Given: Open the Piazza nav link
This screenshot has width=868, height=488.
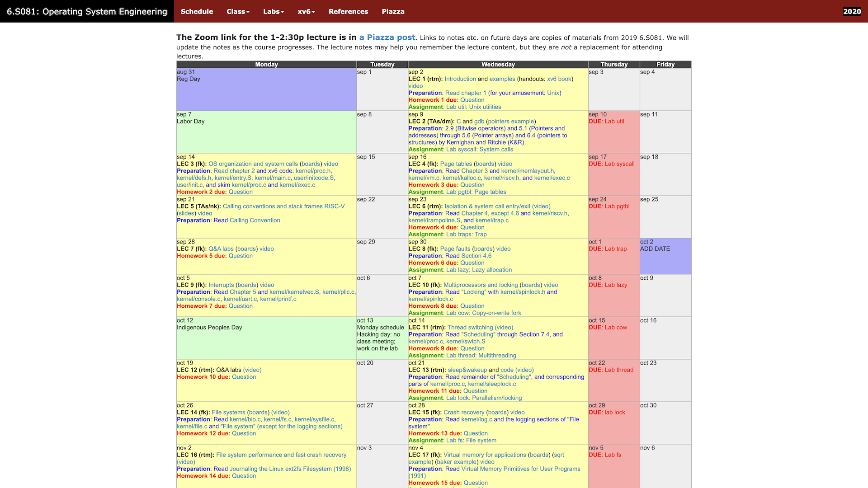Looking at the screenshot, I should (x=393, y=11).
